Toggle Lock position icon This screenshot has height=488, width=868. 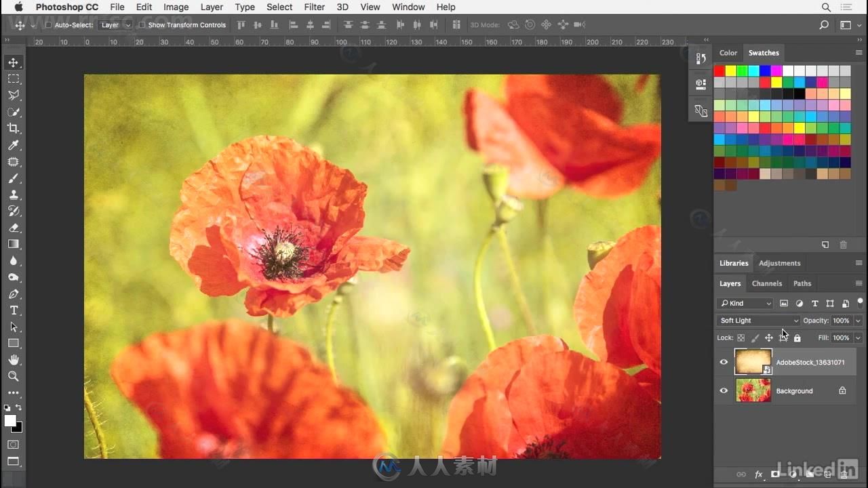coord(769,338)
